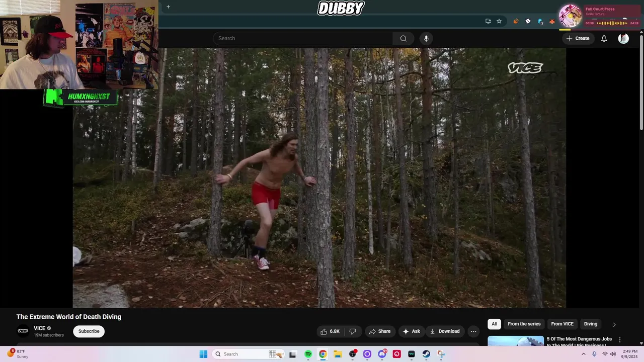
Task: Open the MetaMask fox extension
Action: 552,21
